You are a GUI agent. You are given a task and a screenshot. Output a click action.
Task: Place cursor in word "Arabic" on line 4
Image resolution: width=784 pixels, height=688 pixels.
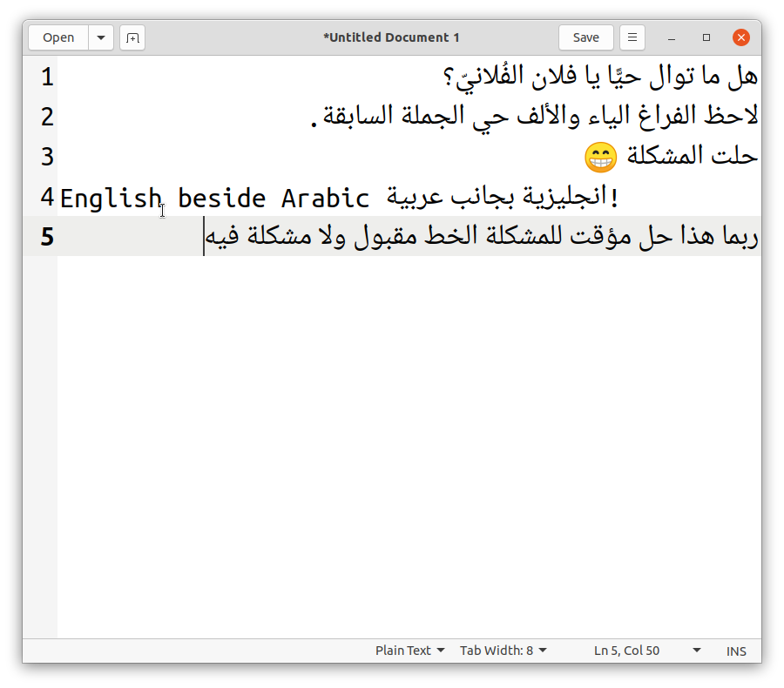tap(325, 199)
